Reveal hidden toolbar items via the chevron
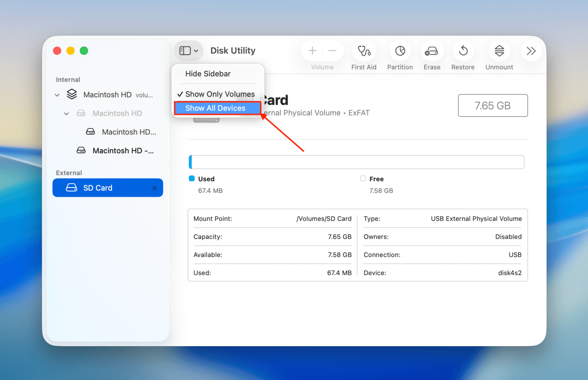Screen dimensions: 588x380 click(531, 51)
